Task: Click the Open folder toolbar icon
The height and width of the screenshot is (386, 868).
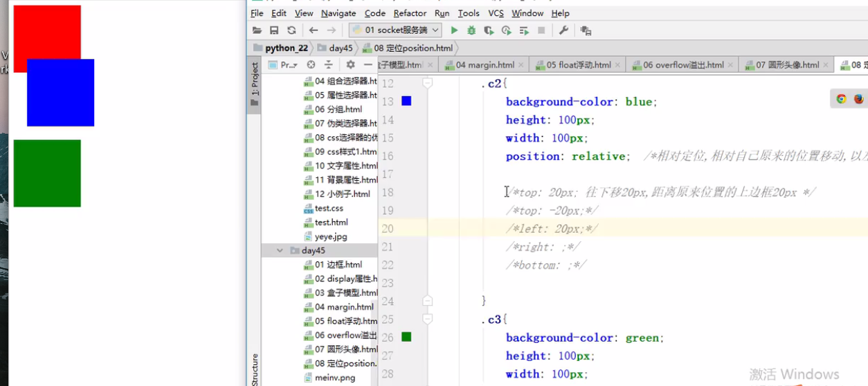Action: click(257, 30)
